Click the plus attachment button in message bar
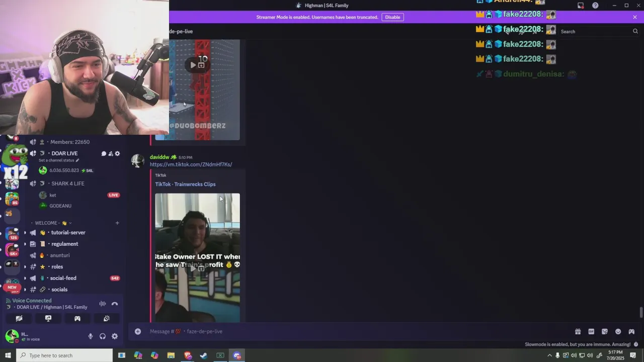This screenshot has width=644, height=362. 138,331
